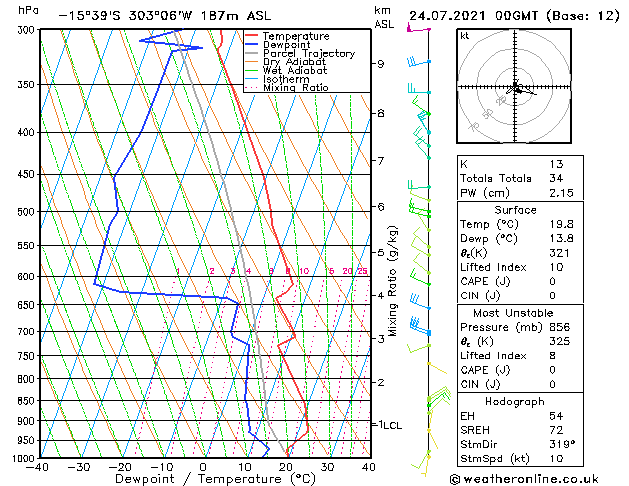Image resolution: width=629 pixels, height=486 pixels.
Task: Click the Mixing Ratio (g/kg) axis label
Action: pos(393,281)
